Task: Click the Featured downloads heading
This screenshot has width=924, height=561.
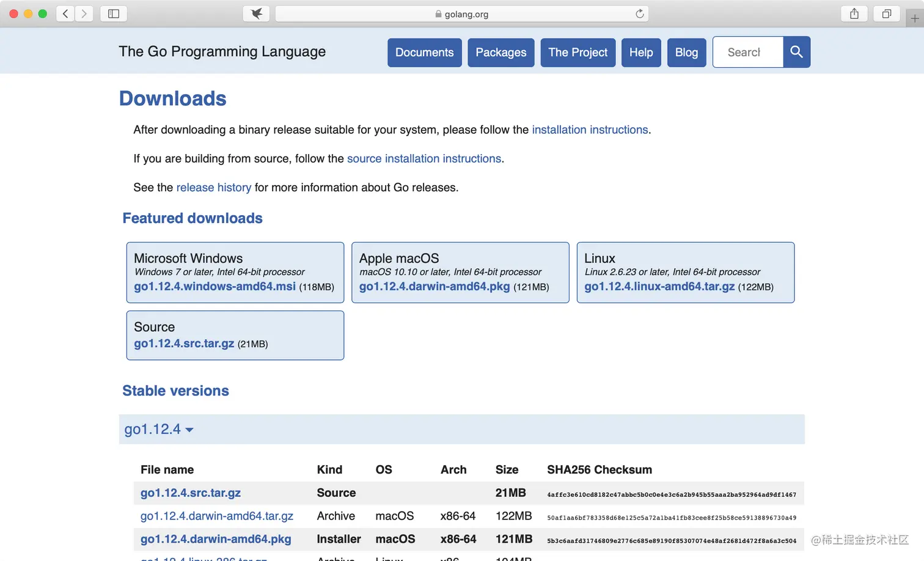Action: [193, 218]
